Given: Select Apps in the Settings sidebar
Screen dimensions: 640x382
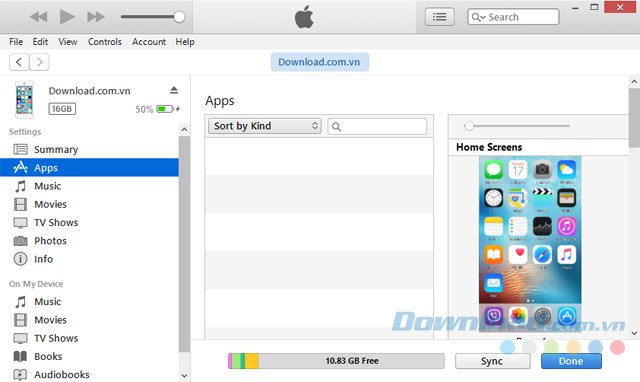Looking at the screenshot, I should click(89, 167).
